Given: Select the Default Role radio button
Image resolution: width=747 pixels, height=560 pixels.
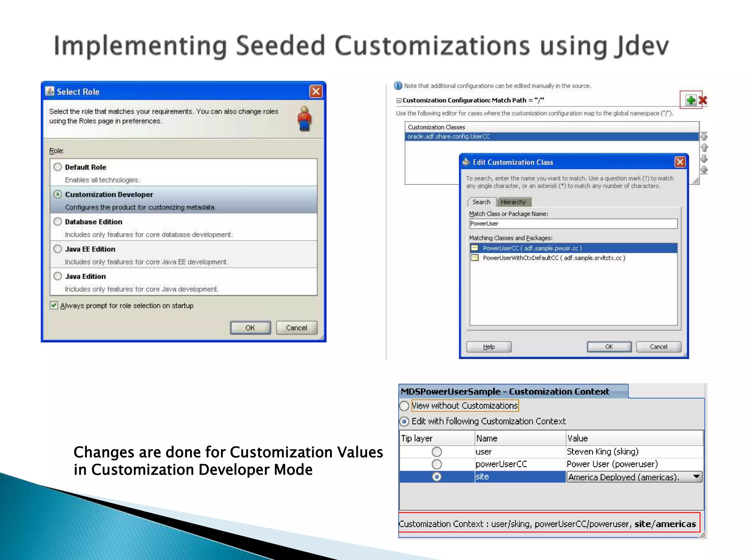Looking at the screenshot, I should point(58,167).
